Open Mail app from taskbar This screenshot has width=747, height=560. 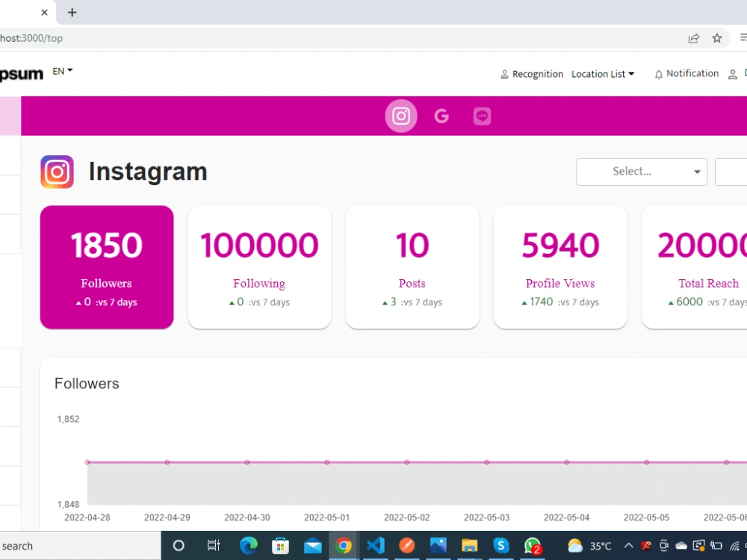pyautogui.click(x=312, y=547)
